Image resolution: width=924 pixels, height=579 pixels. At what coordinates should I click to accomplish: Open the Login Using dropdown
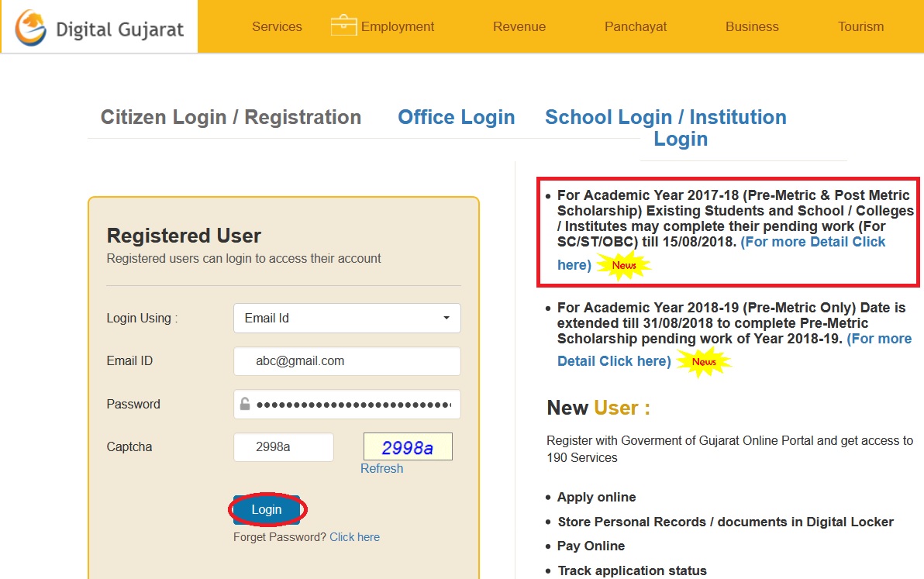(x=346, y=318)
